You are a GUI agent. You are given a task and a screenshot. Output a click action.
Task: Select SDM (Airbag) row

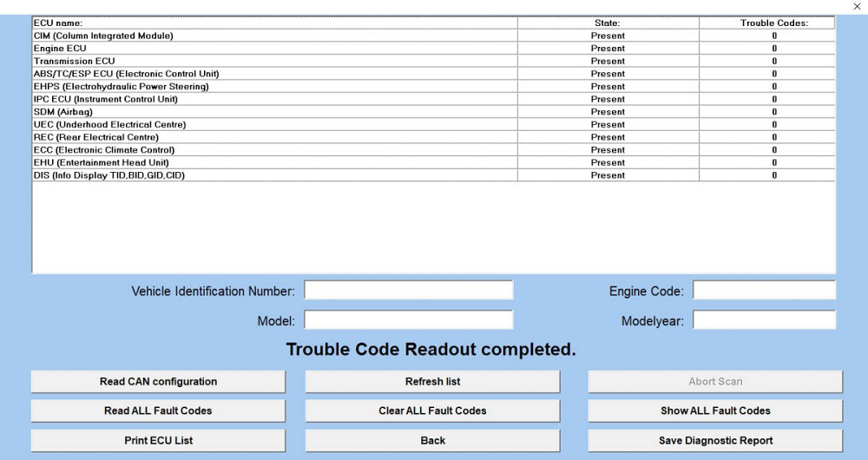433,112
